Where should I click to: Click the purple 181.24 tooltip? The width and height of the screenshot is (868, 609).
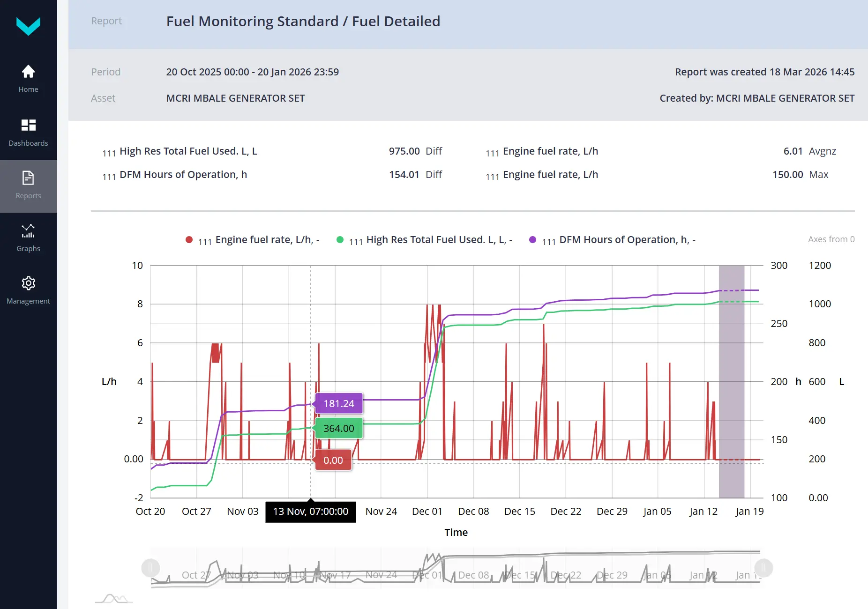[338, 403]
